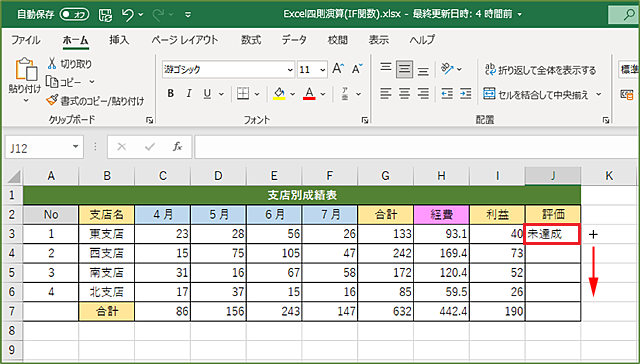This screenshot has width=640, height=364.
Task: Click the Save icon in the title bar
Action: [105, 15]
